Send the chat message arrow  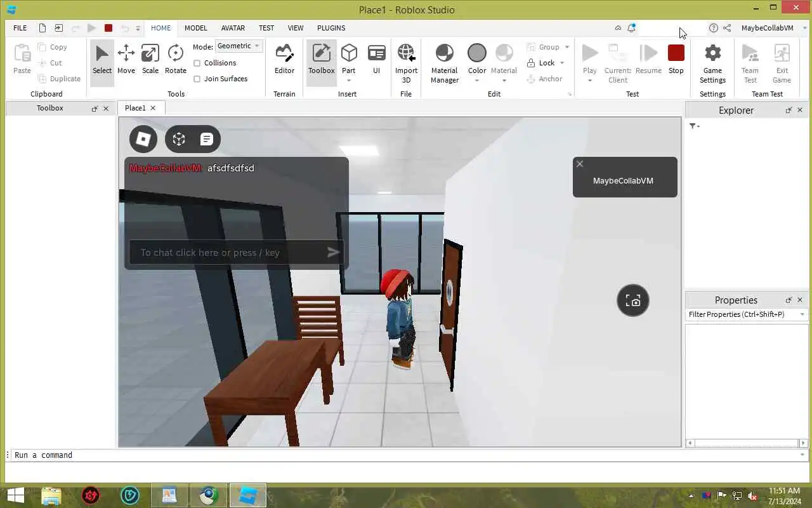pos(333,253)
